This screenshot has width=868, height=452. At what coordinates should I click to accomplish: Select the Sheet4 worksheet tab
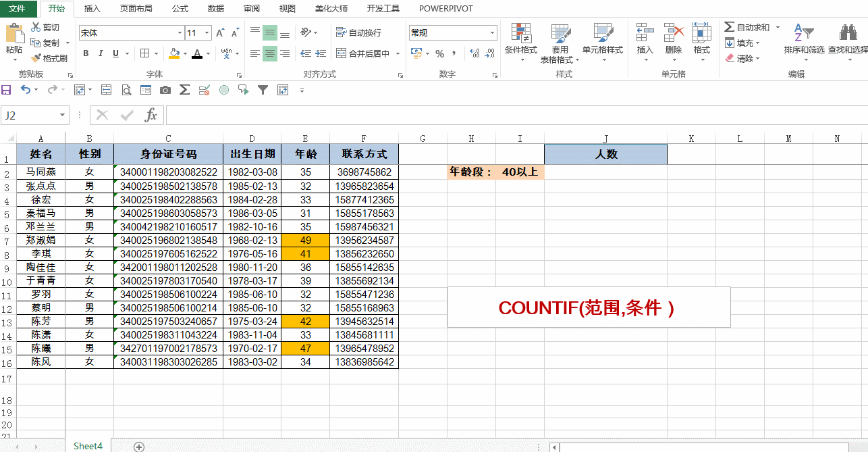click(x=88, y=446)
